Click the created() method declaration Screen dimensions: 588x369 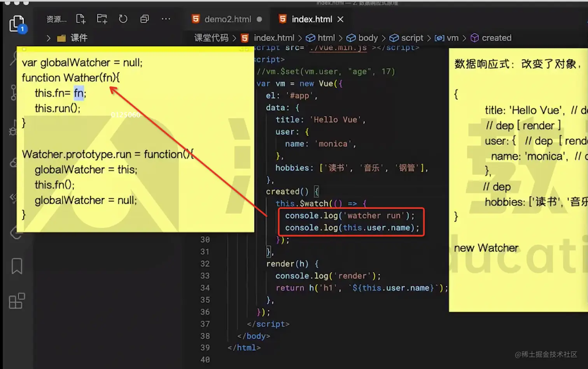point(292,192)
